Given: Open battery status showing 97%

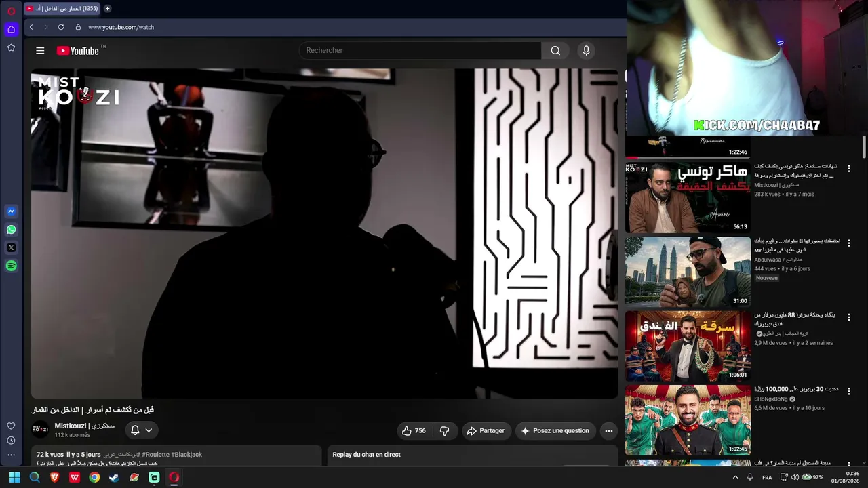Looking at the screenshot, I should pos(813,477).
